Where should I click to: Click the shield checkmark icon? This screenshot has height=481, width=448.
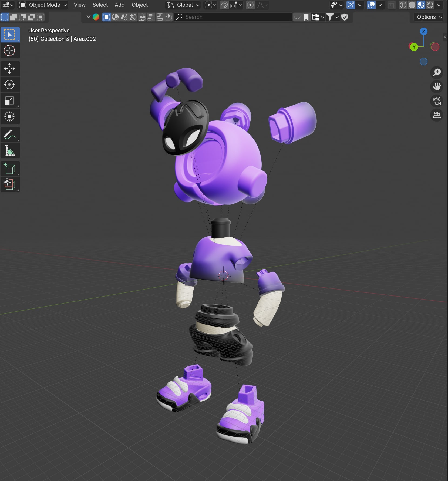coord(345,17)
